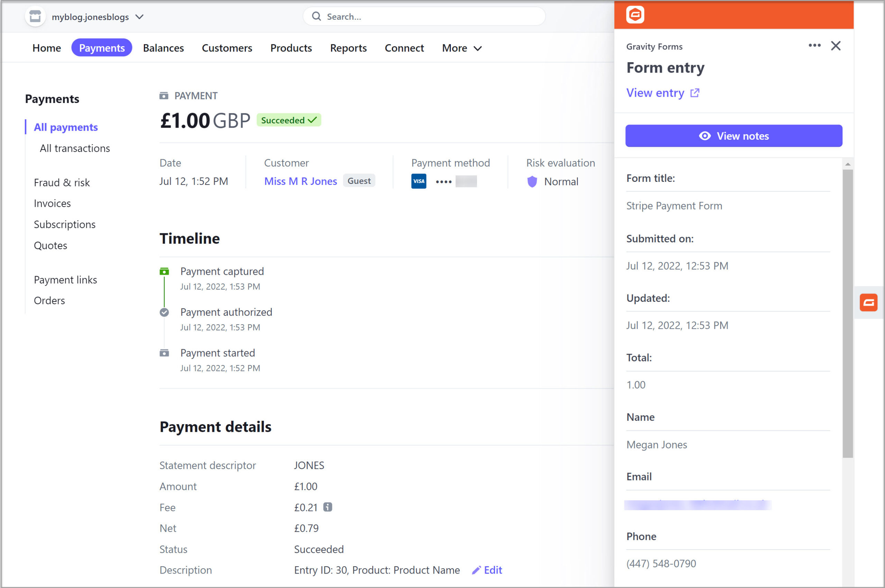Open the Gravity Forms side tab icon
This screenshot has width=885, height=588.
click(868, 302)
